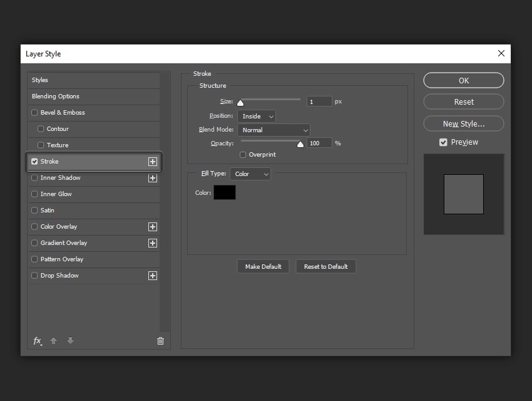This screenshot has height=401, width=532.
Task: Open the stroke Color swatch
Action: click(x=226, y=192)
